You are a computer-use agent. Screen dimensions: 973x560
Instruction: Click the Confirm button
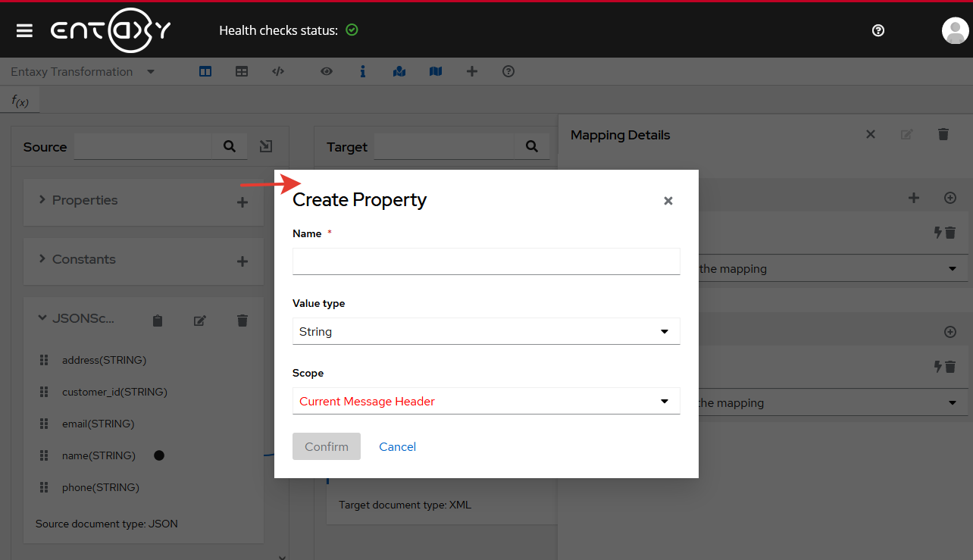click(327, 446)
